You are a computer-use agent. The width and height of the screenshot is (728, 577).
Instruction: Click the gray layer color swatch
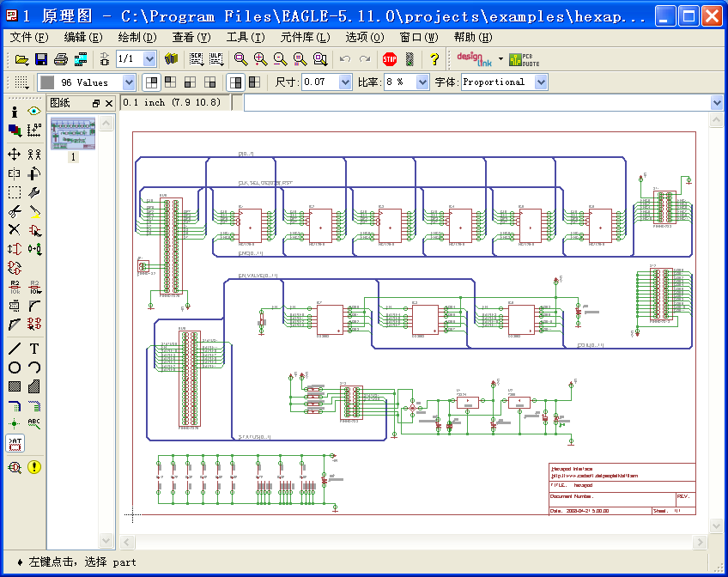[47, 82]
